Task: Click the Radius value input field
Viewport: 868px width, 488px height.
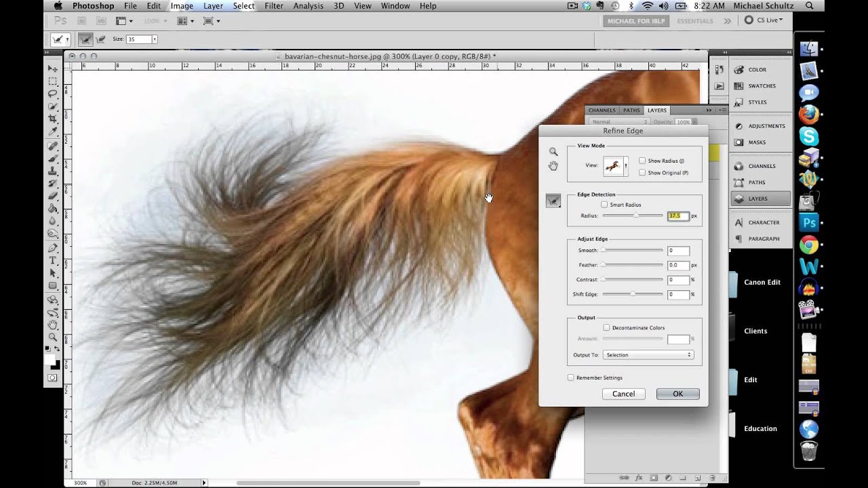Action: pyautogui.click(x=678, y=216)
